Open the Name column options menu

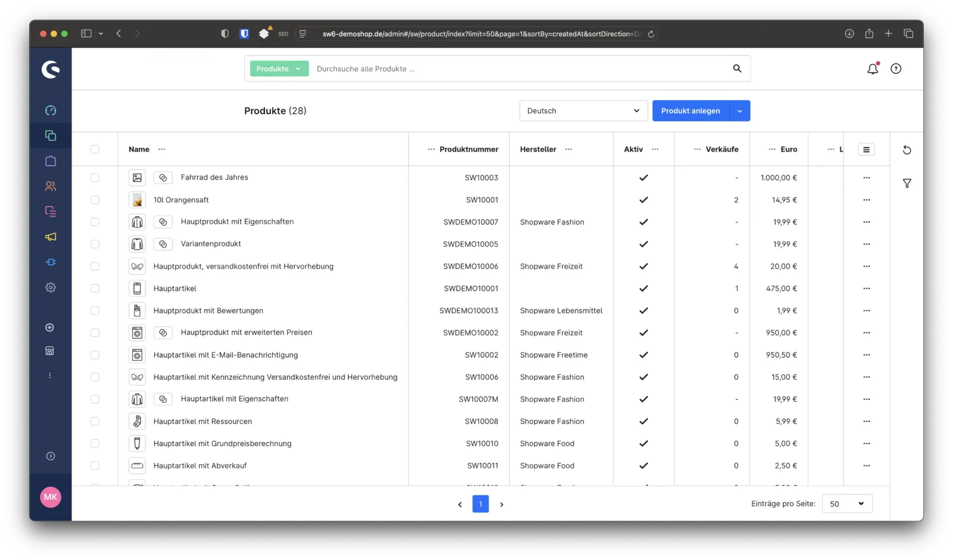coord(161,149)
